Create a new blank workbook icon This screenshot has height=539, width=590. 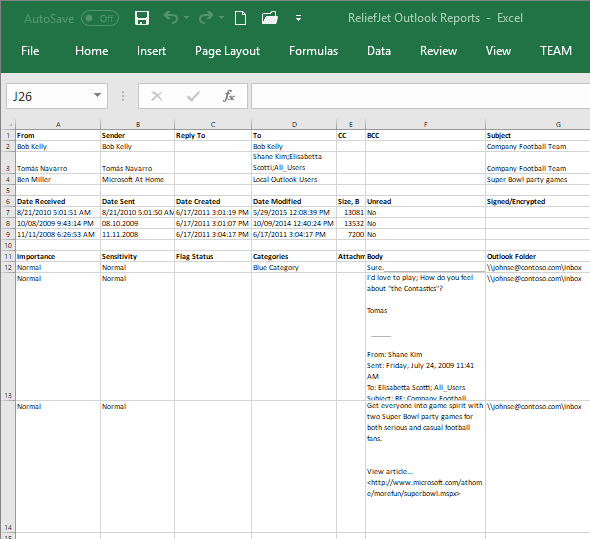[240, 18]
